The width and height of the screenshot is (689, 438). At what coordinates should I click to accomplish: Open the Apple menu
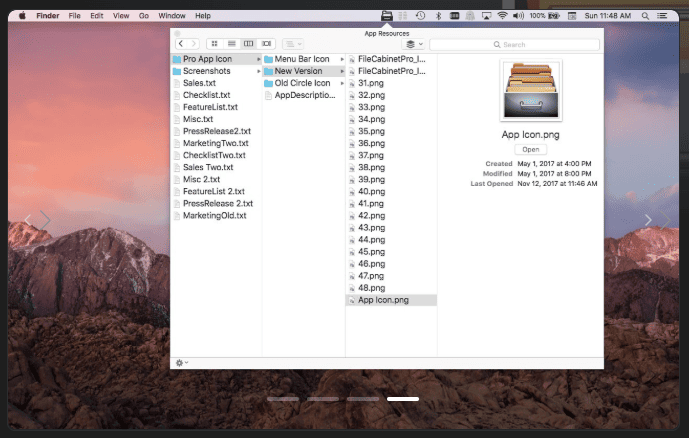(x=22, y=16)
